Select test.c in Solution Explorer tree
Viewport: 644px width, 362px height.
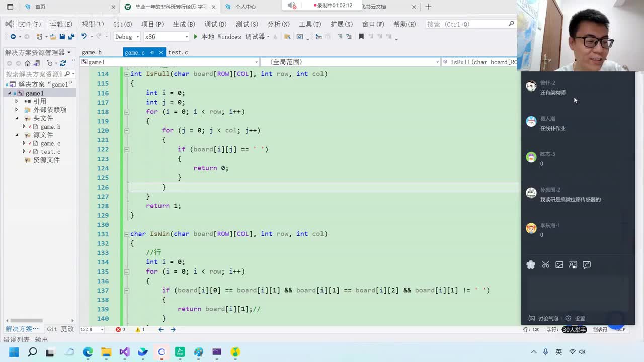point(50,152)
